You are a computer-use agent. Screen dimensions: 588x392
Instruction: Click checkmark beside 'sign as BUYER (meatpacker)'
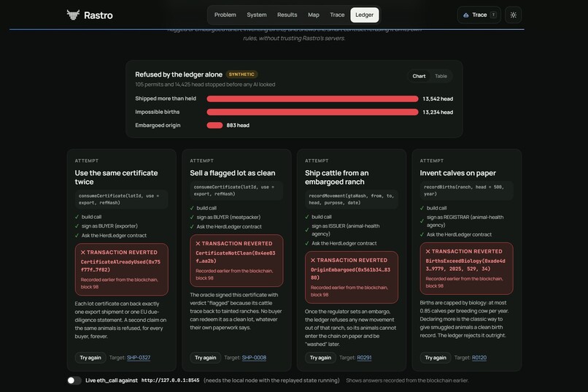coord(192,218)
